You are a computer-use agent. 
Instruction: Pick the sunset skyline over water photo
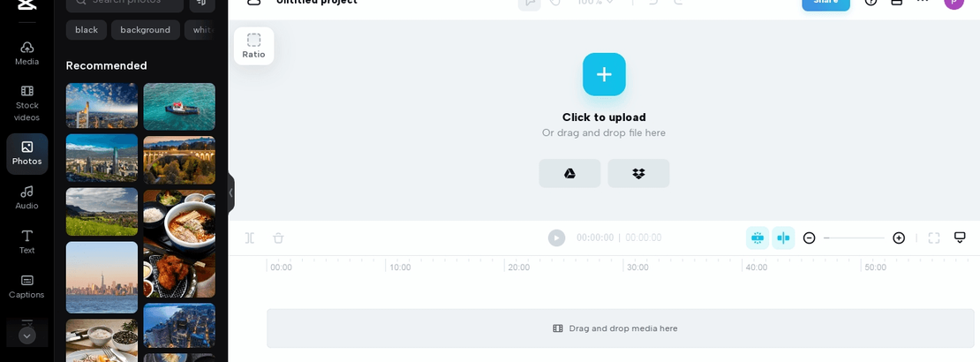pos(102,277)
